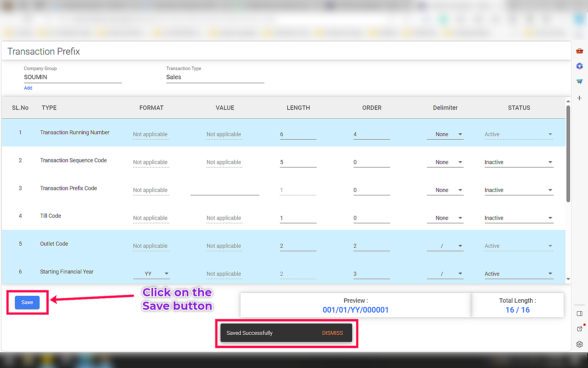
Task: Click the paper plane sidebar icon
Action: tap(579, 81)
